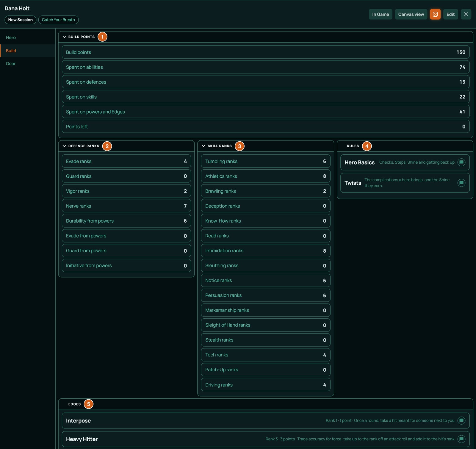Switch to Canvas view
The width and height of the screenshot is (476, 449).
tap(411, 14)
